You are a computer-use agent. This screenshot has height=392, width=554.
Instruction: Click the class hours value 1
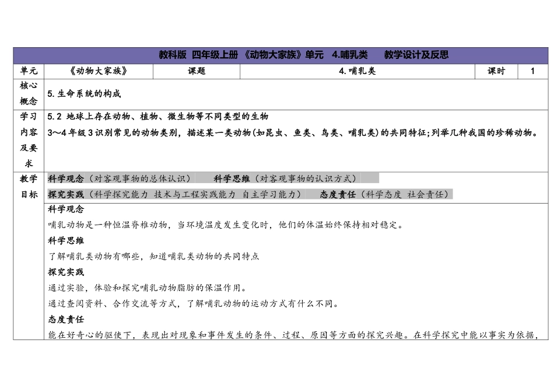tap(533, 71)
